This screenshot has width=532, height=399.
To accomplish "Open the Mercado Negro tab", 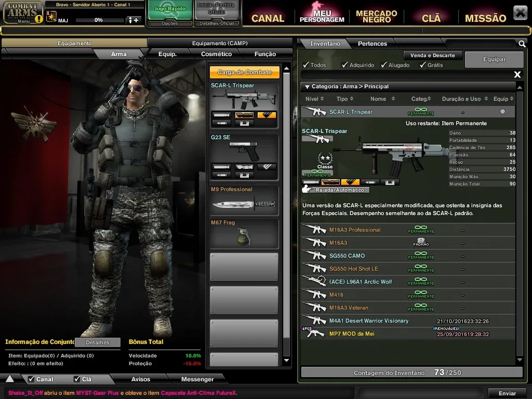I will 376,16.
